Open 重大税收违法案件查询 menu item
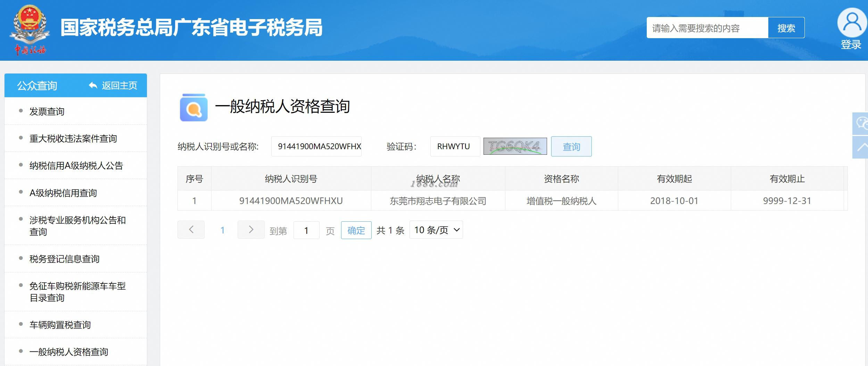 76,138
